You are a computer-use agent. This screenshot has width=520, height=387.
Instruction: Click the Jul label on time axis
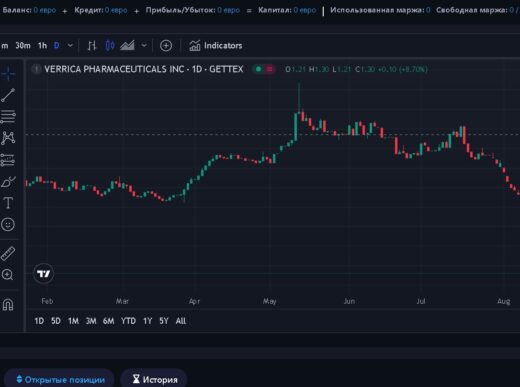click(421, 301)
